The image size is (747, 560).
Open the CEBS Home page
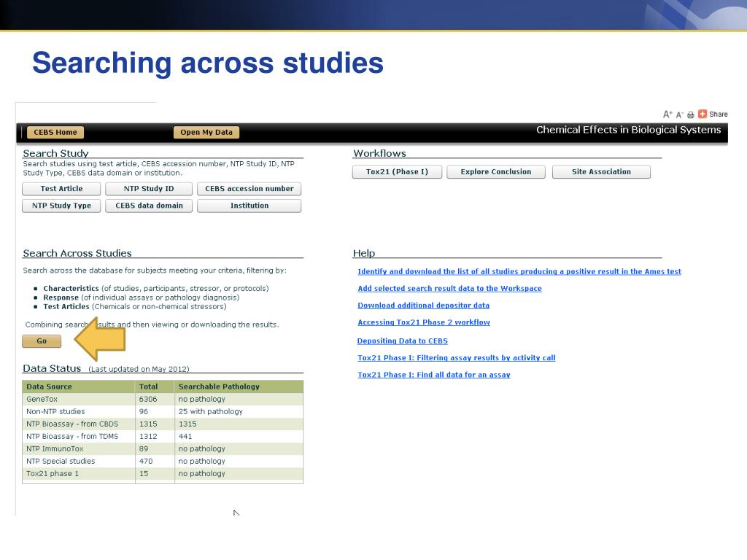pyautogui.click(x=55, y=133)
